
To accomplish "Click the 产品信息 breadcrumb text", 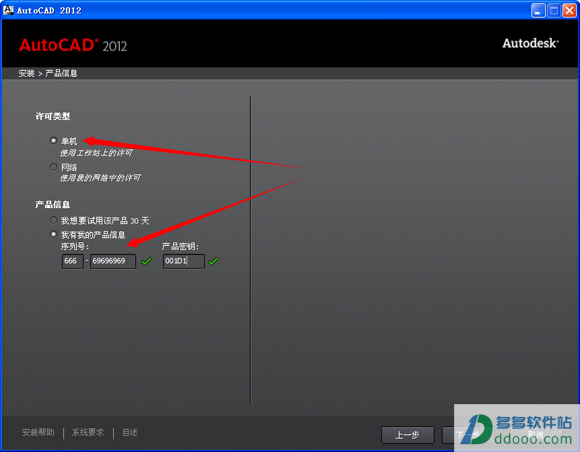I will point(61,73).
